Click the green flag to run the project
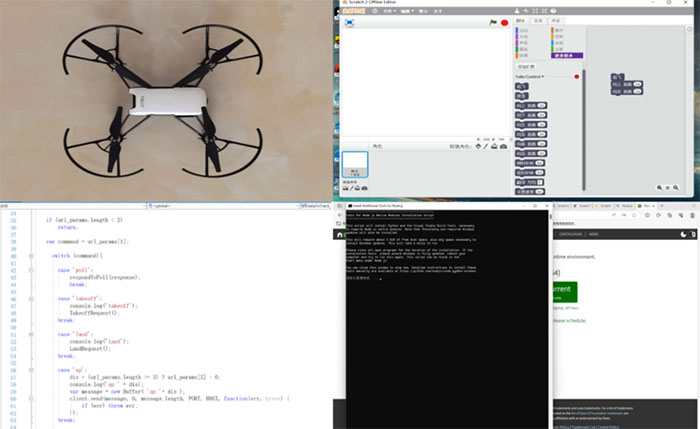The height and width of the screenshot is (429, 700). [492, 21]
